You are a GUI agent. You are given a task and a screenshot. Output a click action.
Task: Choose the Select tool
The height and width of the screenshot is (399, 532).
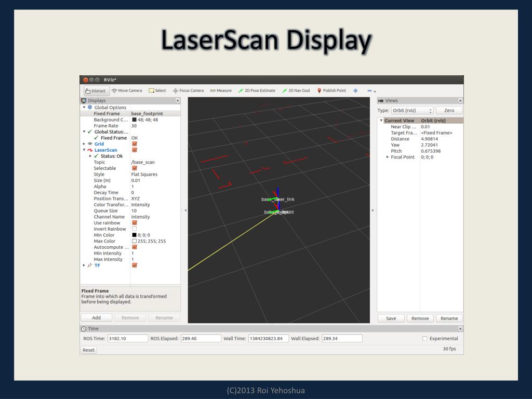157,90
